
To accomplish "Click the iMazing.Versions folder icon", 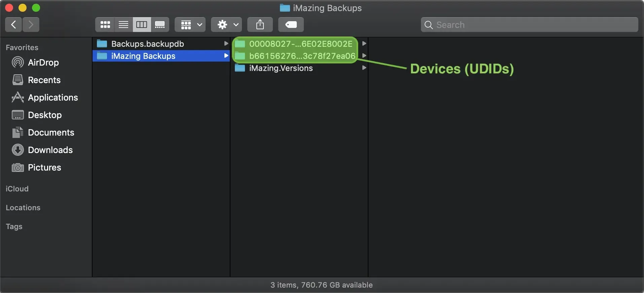I will [240, 68].
